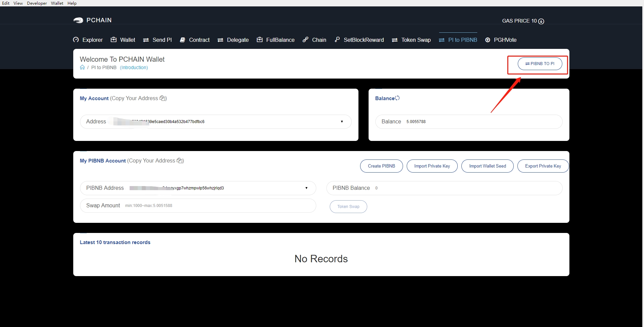The image size is (644, 327).
Task: Expand the Address dropdown
Action: pos(342,122)
